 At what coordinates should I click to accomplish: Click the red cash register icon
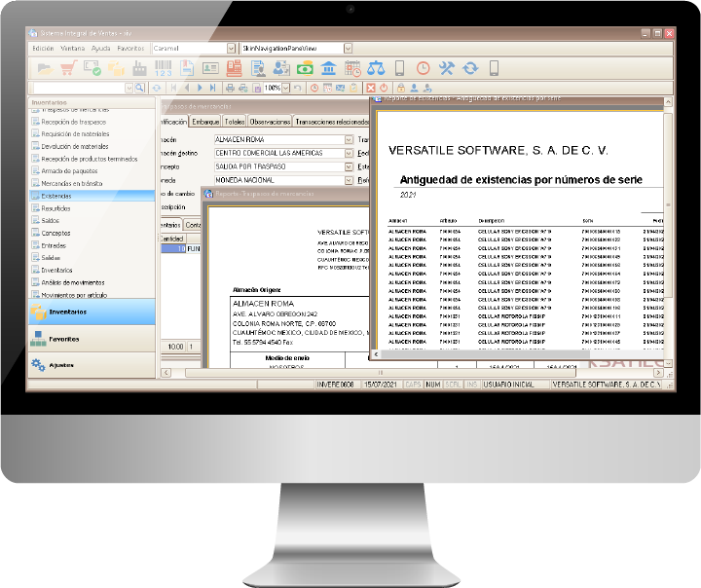pyautogui.click(x=234, y=68)
